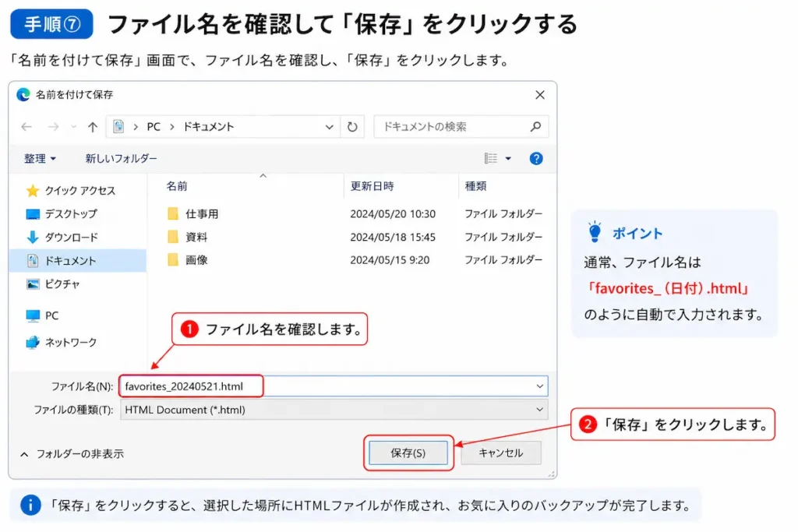Screen dimensions: 798x532
Task: Sort by the 名前 column header
Action: 177,186
